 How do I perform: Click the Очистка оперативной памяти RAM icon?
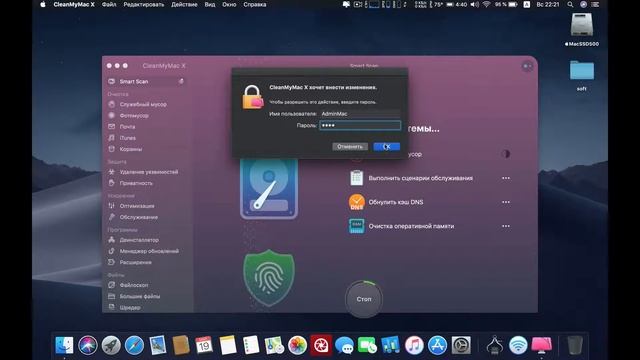(x=357, y=226)
